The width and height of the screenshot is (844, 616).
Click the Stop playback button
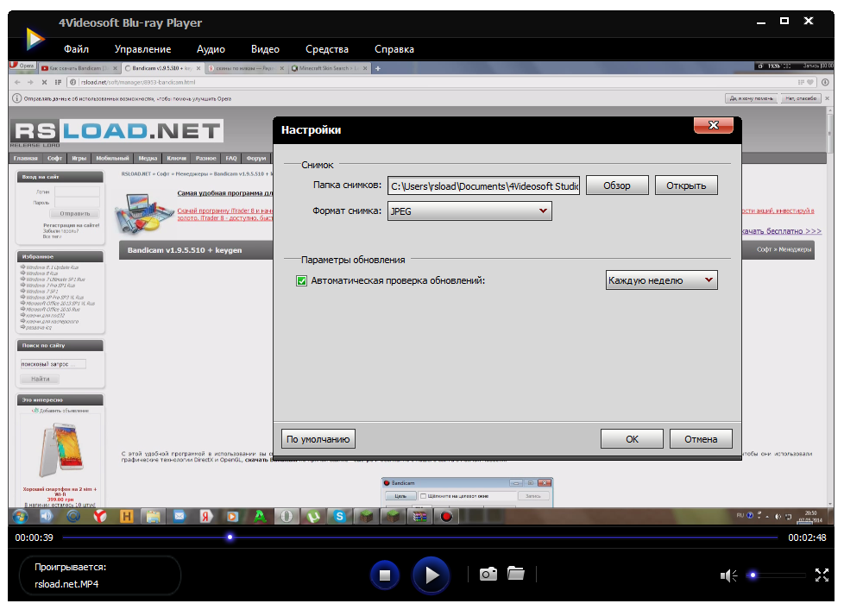[385, 575]
